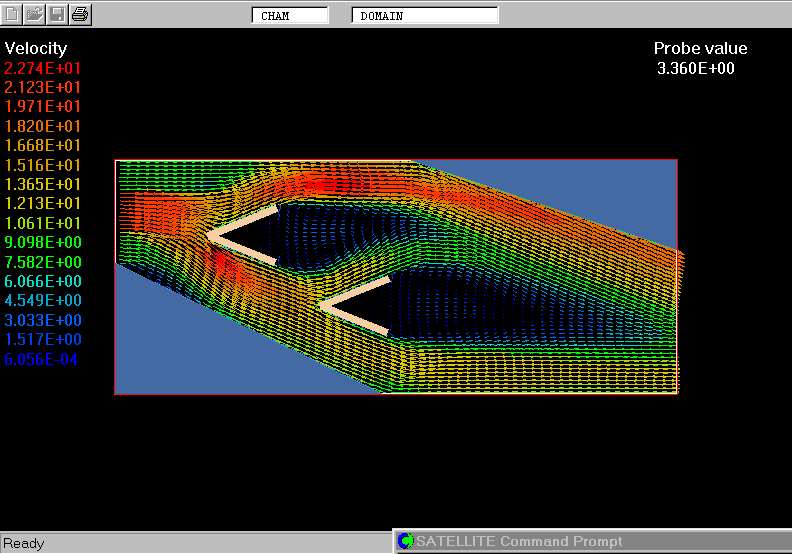Viewport: 792px width, 554px height.
Task: Click the Save diskette icon
Action: 57,14
